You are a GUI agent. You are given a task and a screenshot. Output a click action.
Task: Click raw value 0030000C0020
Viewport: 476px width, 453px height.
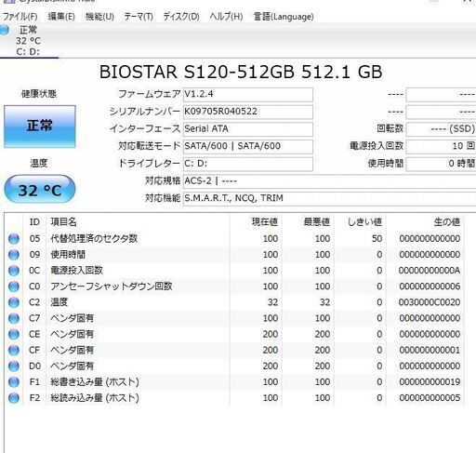[430, 302]
